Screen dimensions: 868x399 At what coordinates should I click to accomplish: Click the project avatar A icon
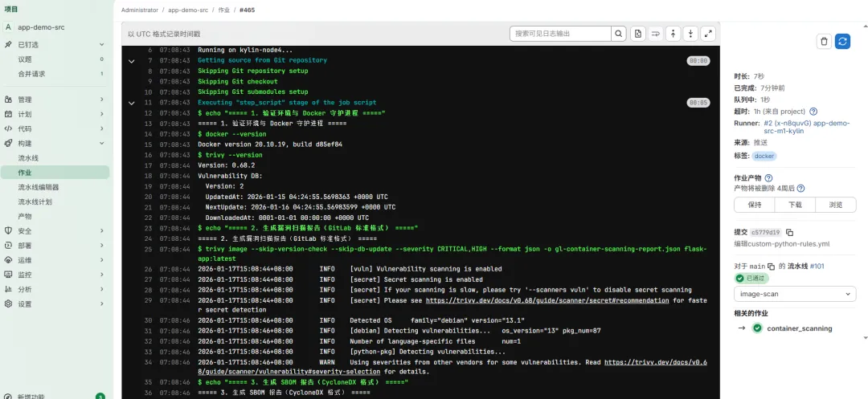8,27
